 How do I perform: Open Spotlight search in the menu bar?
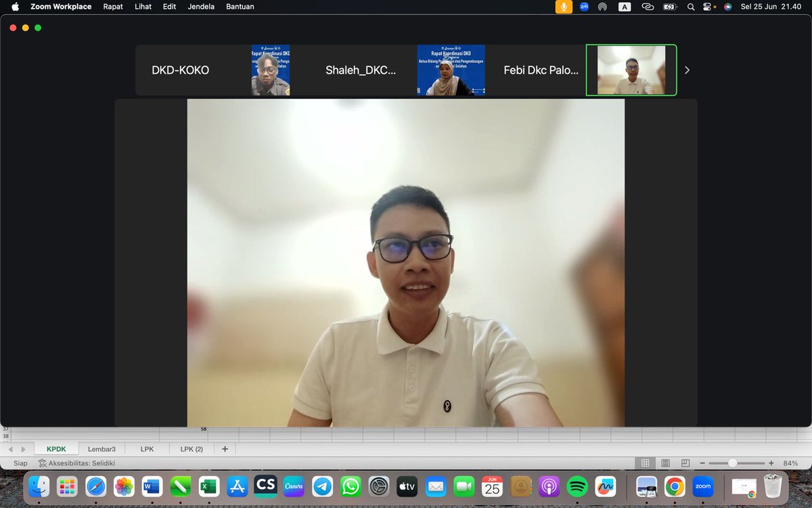(x=691, y=7)
